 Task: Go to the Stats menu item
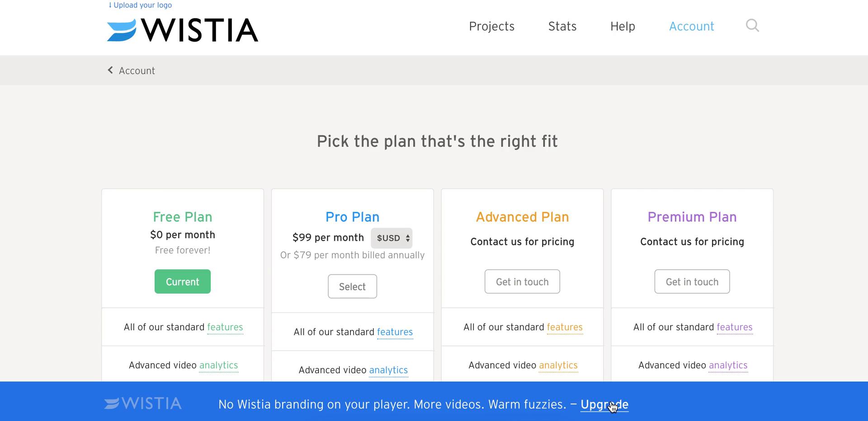pos(562,26)
